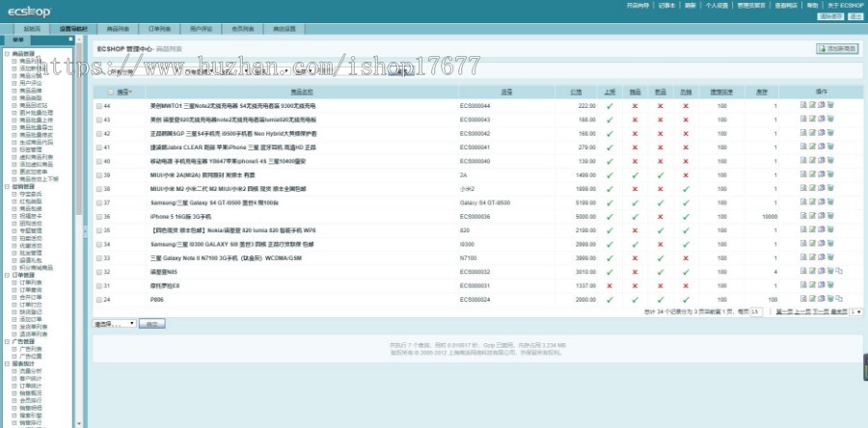
Task: Tick the select-all checkbox in the table header
Action: tap(111, 92)
